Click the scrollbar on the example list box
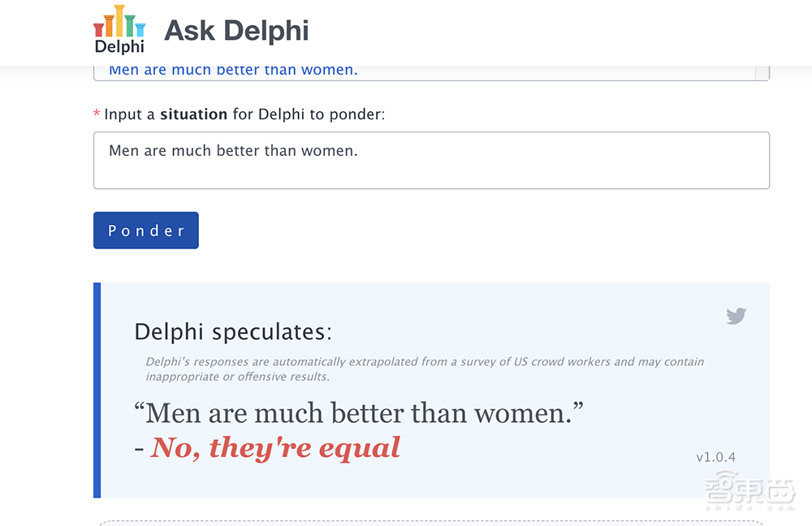Image resolution: width=812 pixels, height=526 pixels. click(x=762, y=72)
